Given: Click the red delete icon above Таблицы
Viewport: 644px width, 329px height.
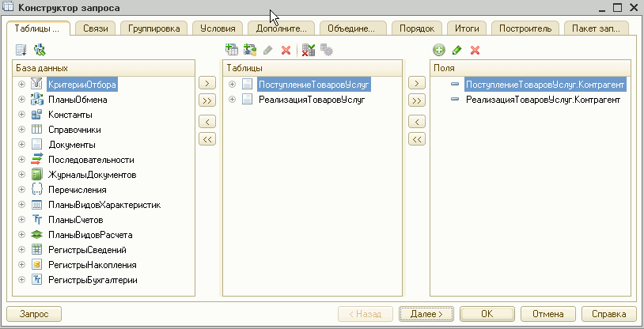Looking at the screenshot, I should pyautogui.click(x=286, y=50).
